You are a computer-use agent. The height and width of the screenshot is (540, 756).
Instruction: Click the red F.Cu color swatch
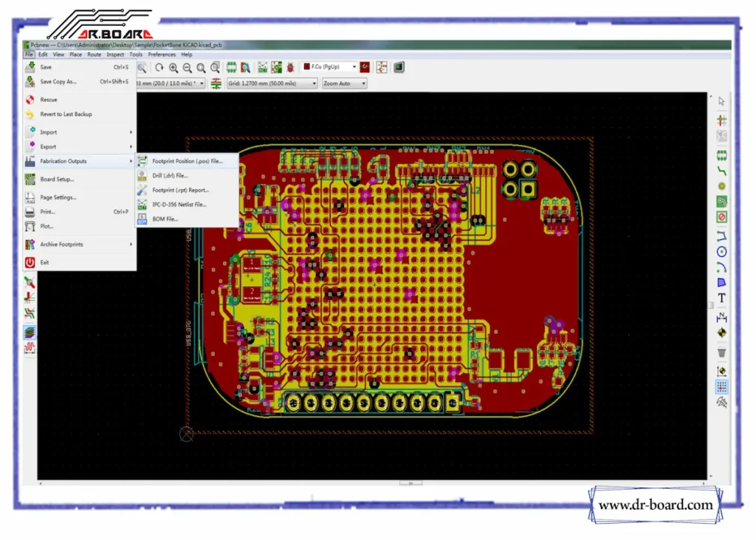coord(306,67)
